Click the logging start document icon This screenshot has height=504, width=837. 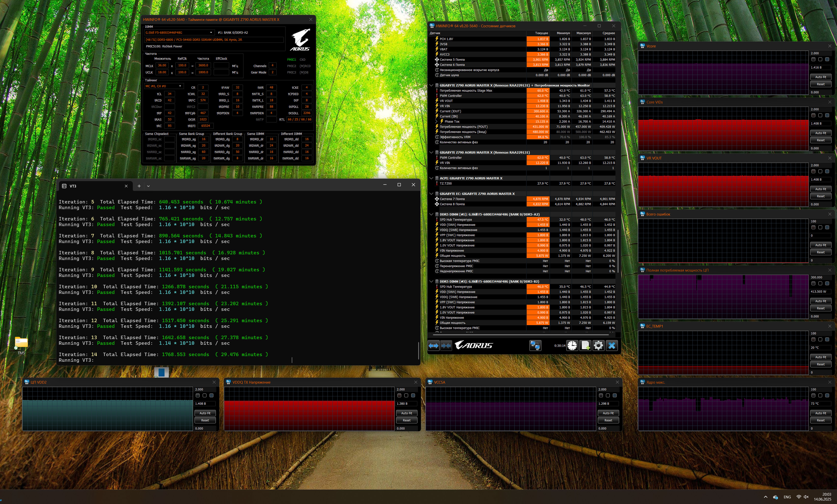tap(585, 346)
